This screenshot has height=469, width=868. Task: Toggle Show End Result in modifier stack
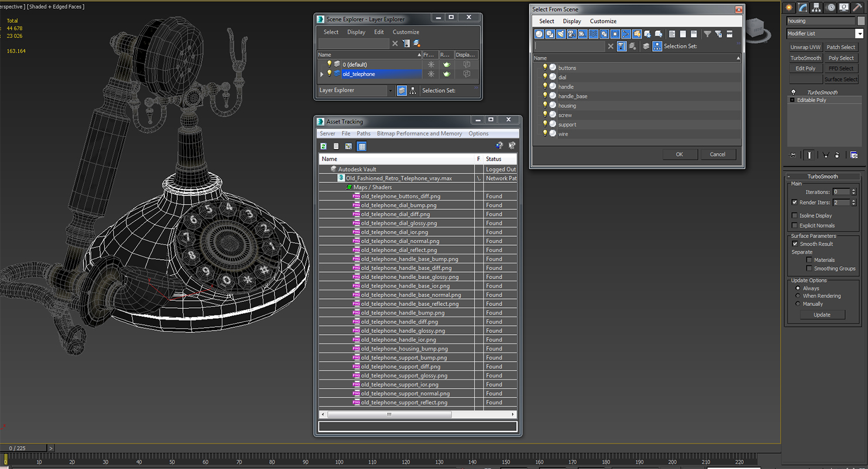[809, 155]
